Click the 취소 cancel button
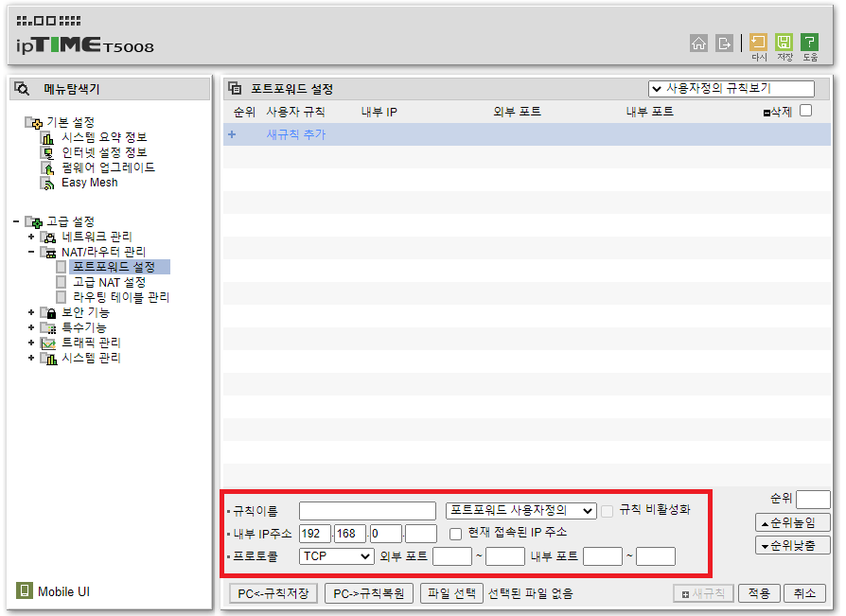 coord(804,593)
